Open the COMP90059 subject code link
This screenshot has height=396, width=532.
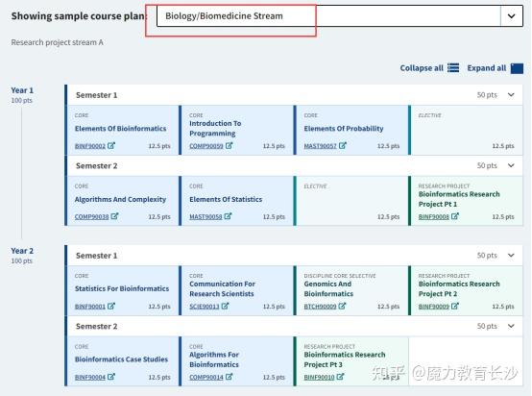tap(206, 146)
